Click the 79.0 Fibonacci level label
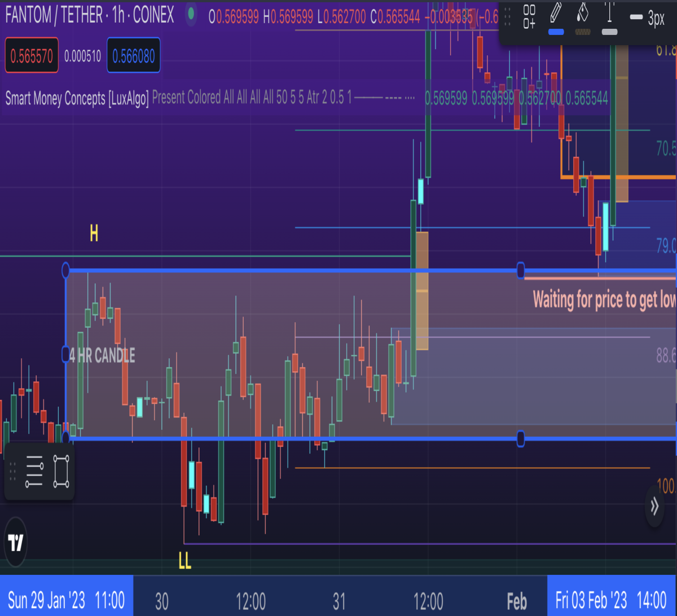This screenshot has height=616, width=677. click(x=666, y=246)
